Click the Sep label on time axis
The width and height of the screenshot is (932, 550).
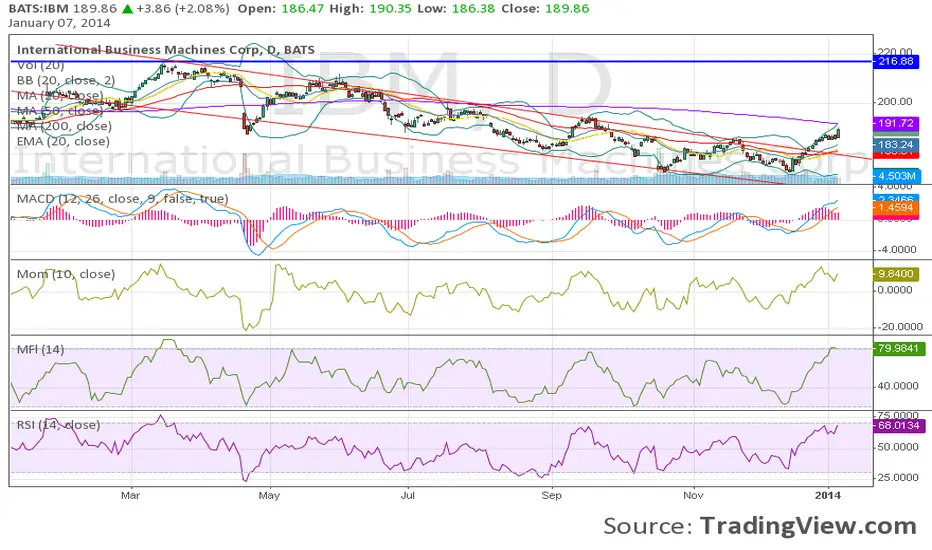pyautogui.click(x=552, y=495)
